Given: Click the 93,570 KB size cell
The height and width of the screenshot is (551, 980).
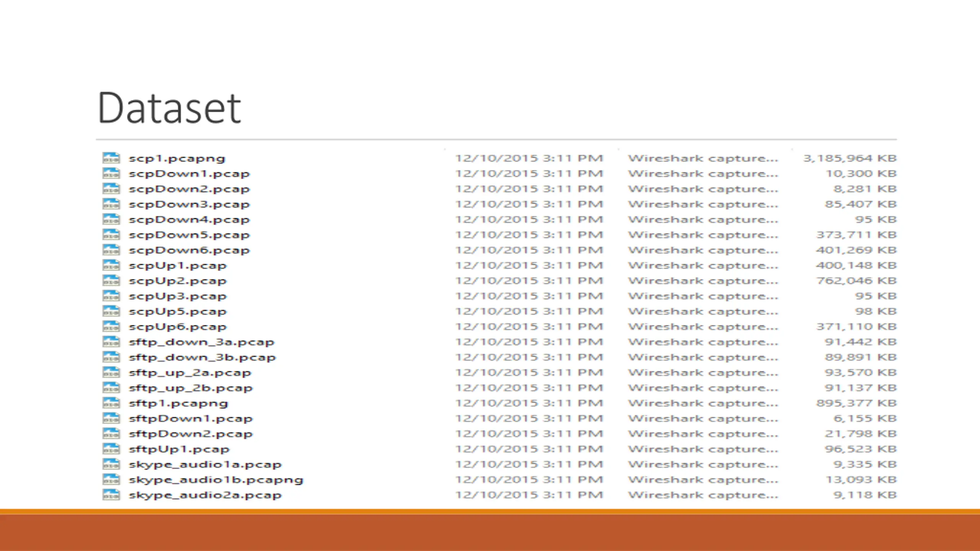Looking at the screenshot, I should 861,373.
